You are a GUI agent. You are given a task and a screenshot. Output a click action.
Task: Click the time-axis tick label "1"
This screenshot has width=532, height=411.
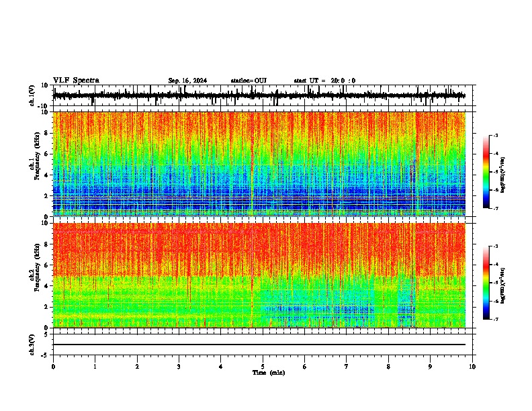coord(95,367)
